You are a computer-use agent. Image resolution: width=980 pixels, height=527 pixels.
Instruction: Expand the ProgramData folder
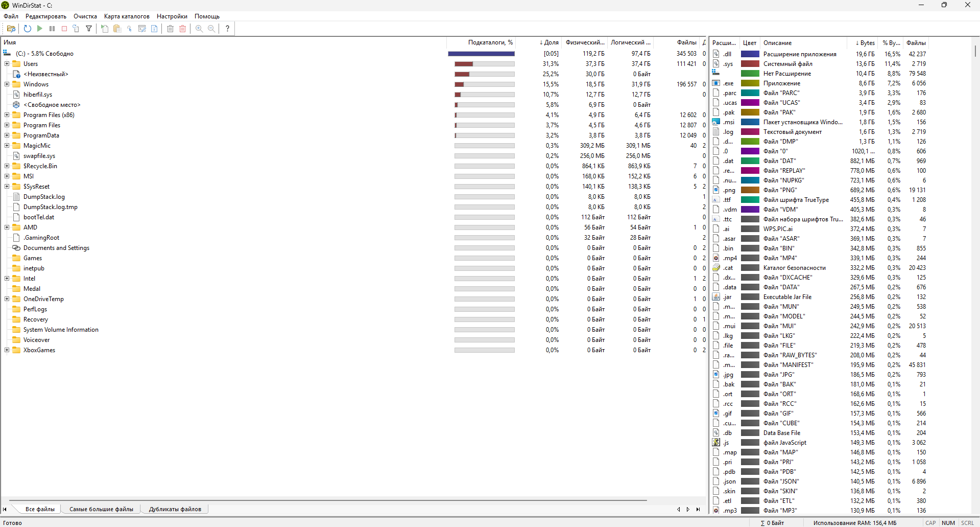(7, 135)
